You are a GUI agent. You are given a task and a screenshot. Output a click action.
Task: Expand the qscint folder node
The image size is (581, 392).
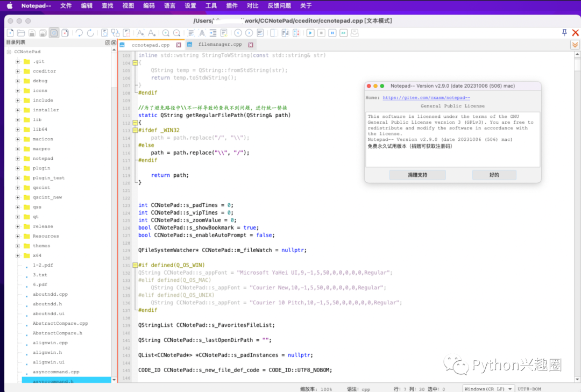(17, 188)
